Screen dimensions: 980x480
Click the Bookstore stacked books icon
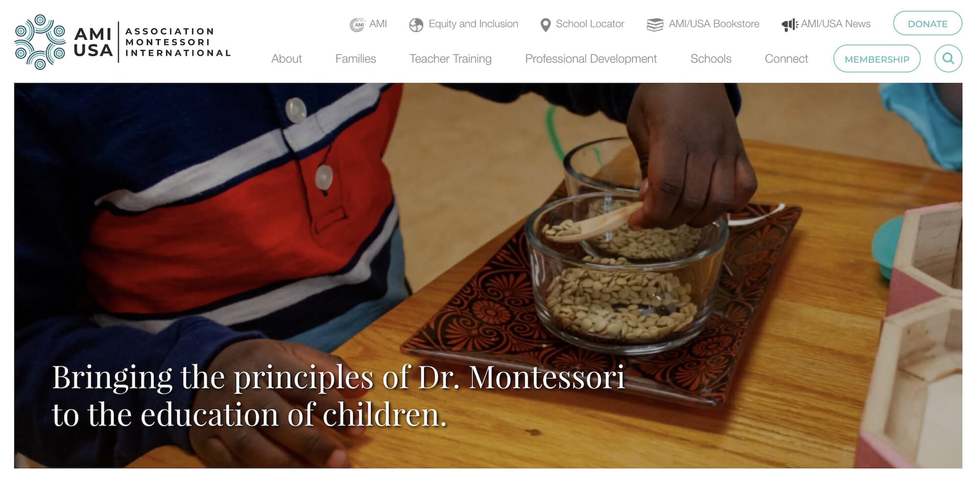655,24
